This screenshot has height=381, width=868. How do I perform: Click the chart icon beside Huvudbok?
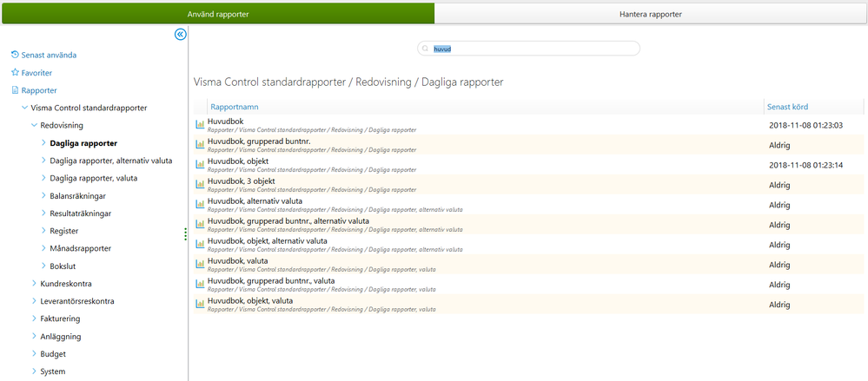[201, 125]
